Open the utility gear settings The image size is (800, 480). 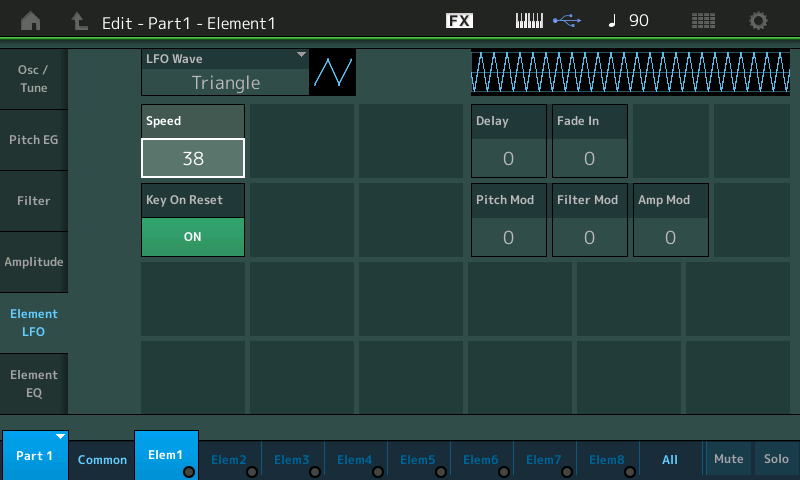tap(759, 21)
